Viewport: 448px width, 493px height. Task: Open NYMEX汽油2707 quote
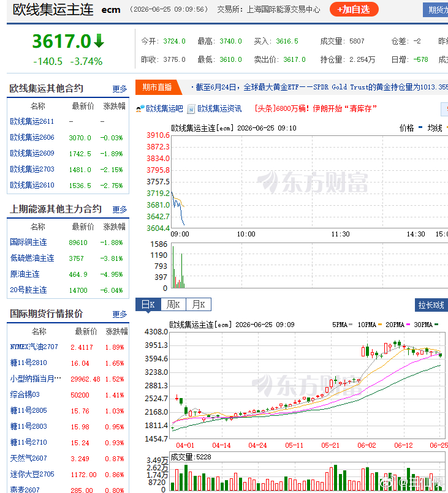click(x=34, y=347)
